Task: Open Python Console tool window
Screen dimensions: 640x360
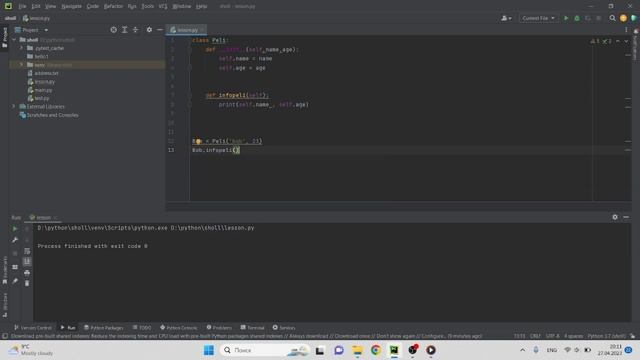Action: pos(179,328)
